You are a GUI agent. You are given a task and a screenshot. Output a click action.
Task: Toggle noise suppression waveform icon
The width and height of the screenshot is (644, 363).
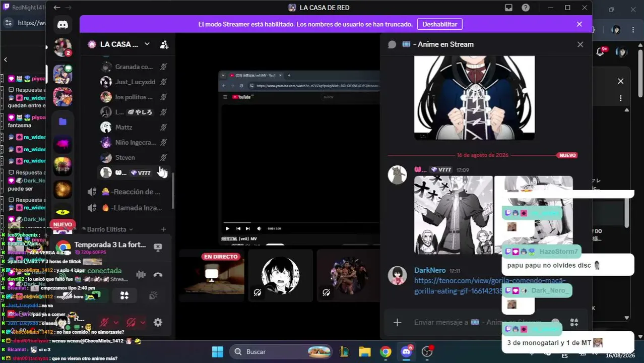click(141, 275)
